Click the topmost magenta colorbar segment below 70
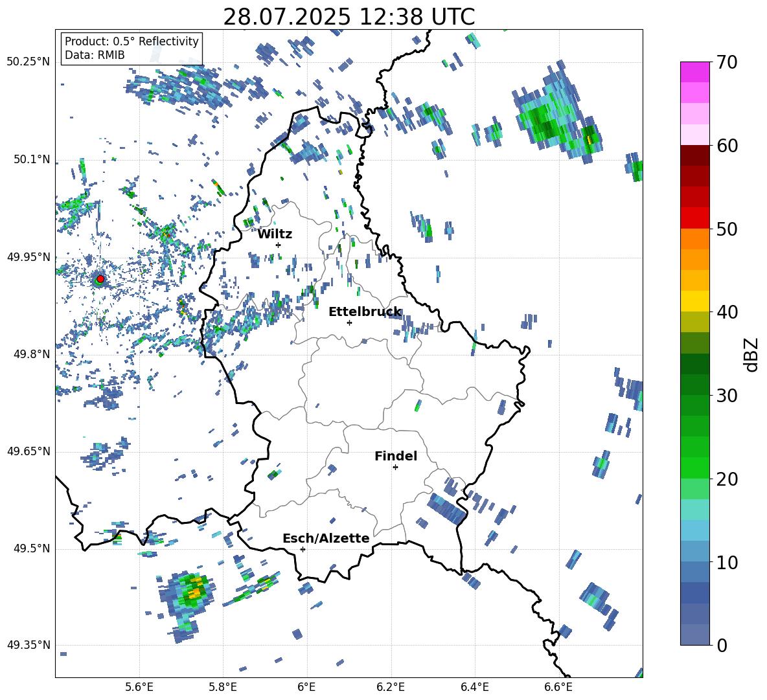This screenshot has height=700, width=767. pyautogui.click(x=694, y=72)
